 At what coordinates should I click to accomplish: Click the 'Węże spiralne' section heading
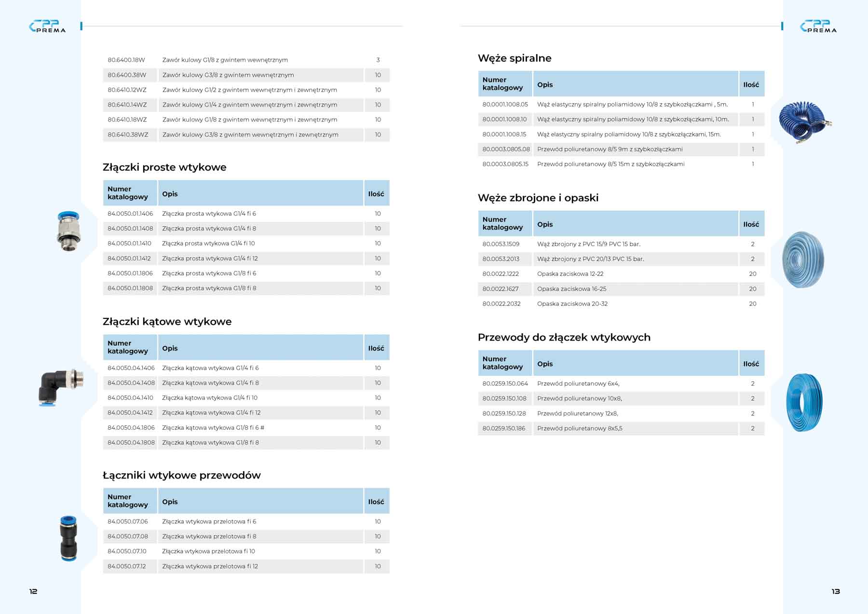[515, 58]
